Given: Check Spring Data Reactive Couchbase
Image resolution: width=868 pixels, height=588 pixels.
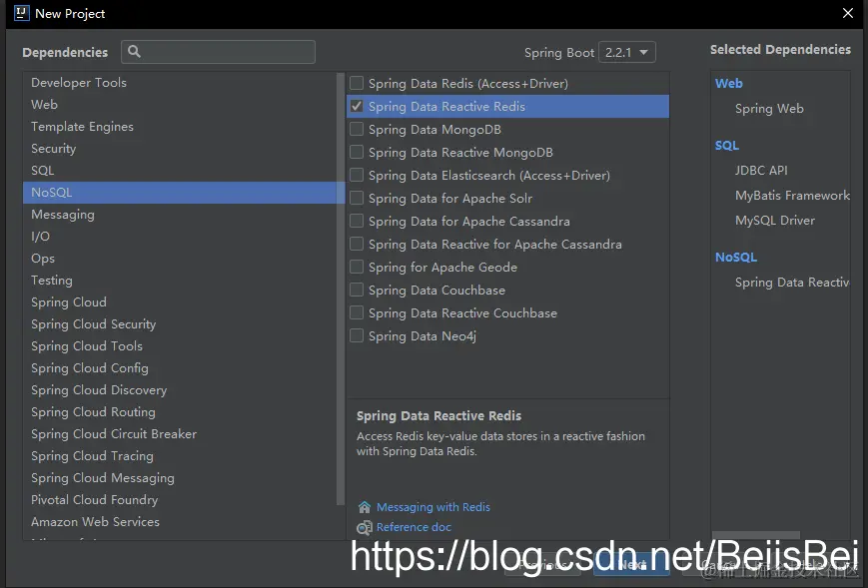Looking at the screenshot, I should (x=357, y=312).
